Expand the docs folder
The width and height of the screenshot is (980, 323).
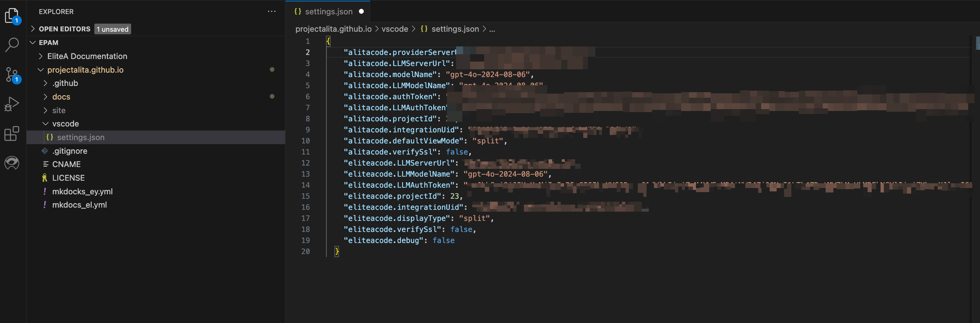pyautogui.click(x=46, y=97)
